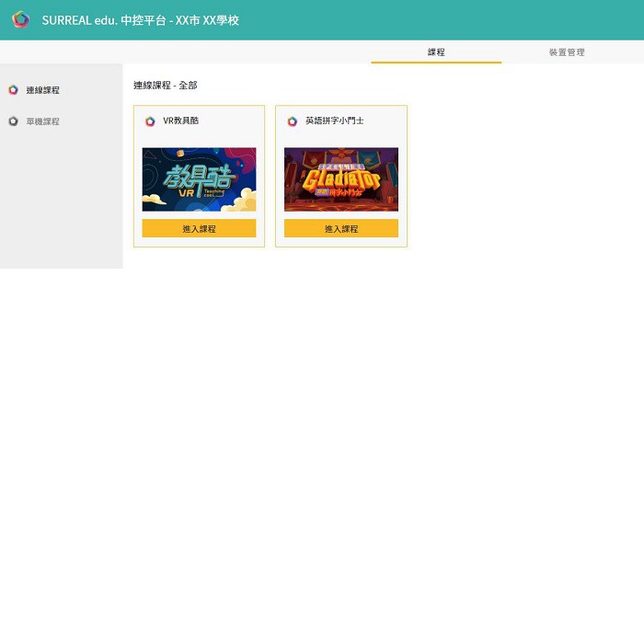644x644 pixels.
Task: Click the gray icon beside 單機課程
Action: (x=13, y=121)
